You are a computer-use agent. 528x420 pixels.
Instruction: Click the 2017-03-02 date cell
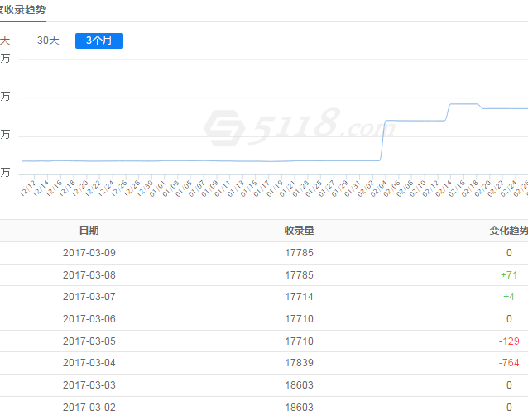pyautogui.click(x=89, y=408)
